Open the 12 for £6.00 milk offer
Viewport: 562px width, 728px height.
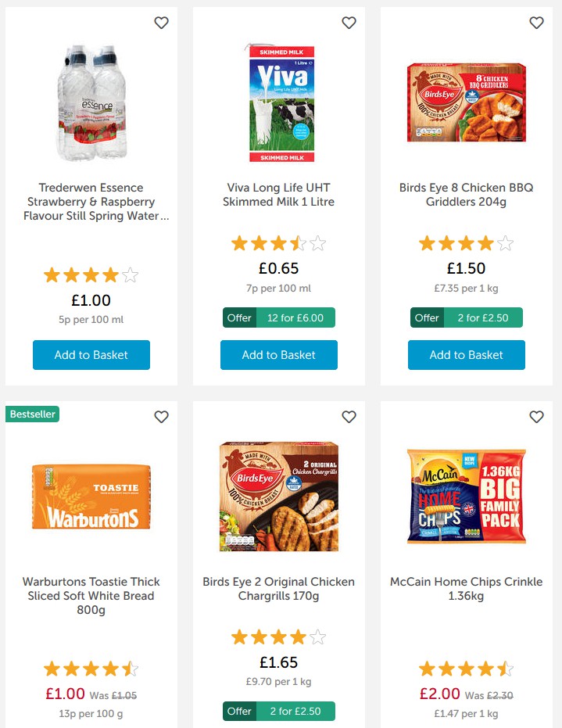click(x=279, y=317)
